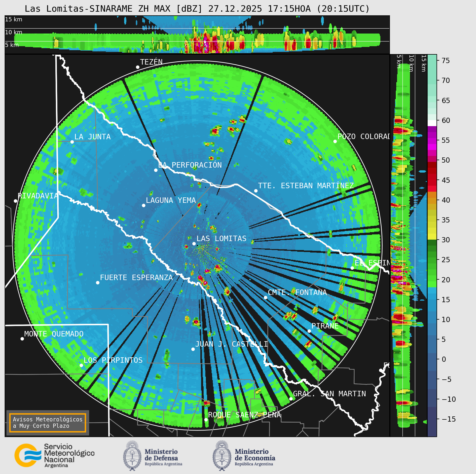
Task: Click the Pirané location marker dot
Action: point(309,331)
